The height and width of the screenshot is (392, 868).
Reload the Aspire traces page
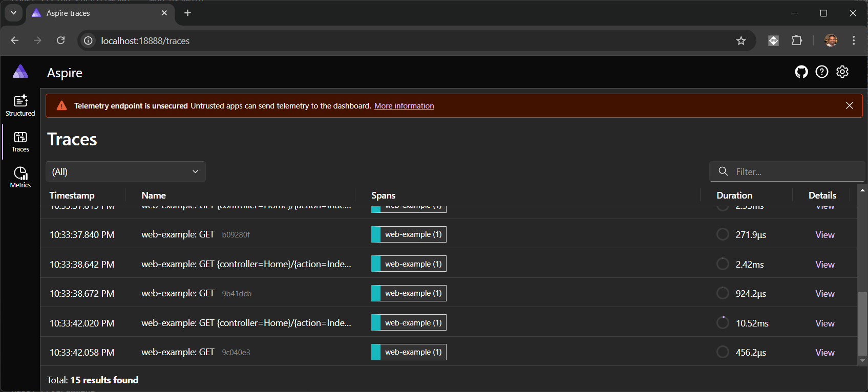pos(60,40)
